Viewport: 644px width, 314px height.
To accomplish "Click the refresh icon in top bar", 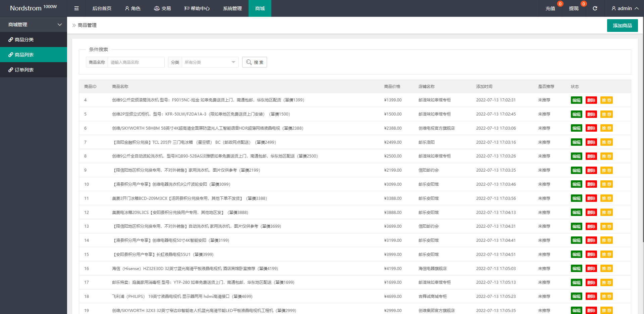I will click(x=595, y=8).
